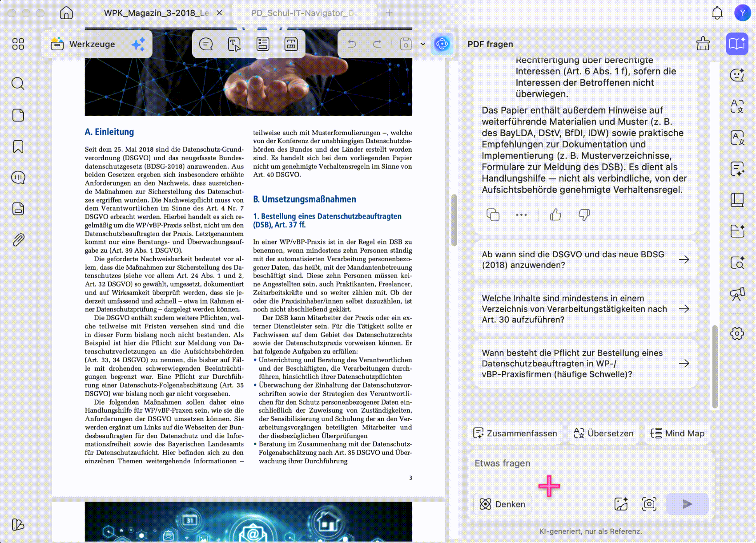This screenshot has height=543, width=756.
Task: Open the comments panel in left sidebar
Action: tap(18, 178)
